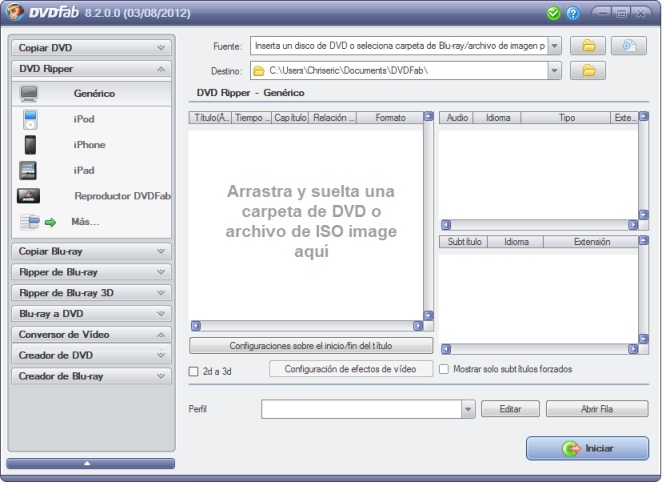Select Genérico monitor icon
This screenshot has height=482, width=662.
coord(29,93)
